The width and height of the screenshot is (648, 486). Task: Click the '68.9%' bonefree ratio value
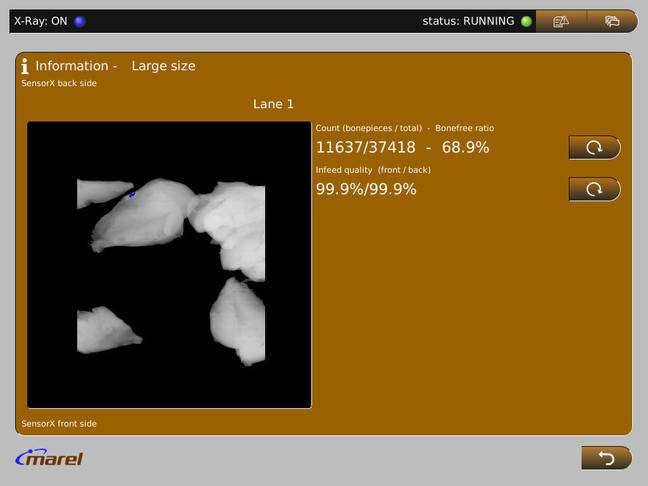pos(465,148)
